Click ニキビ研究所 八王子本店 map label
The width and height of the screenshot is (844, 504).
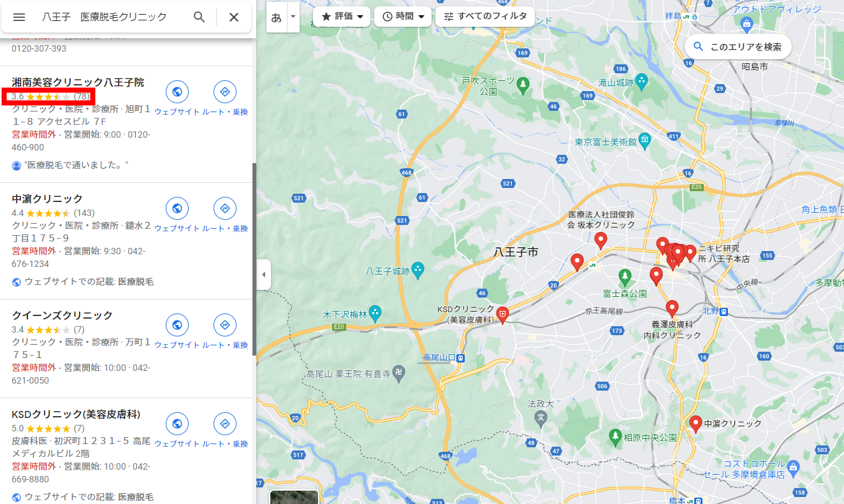click(x=724, y=254)
